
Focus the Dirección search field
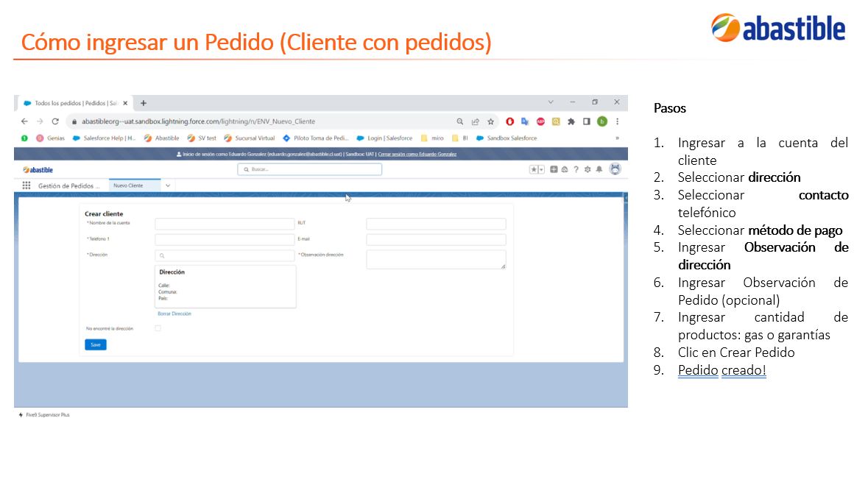point(225,255)
